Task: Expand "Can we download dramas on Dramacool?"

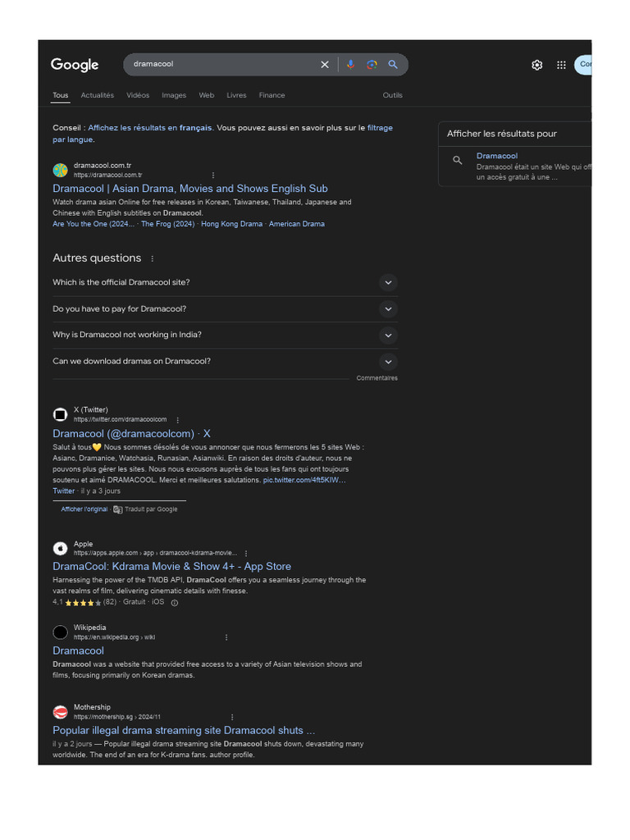Action: (x=389, y=362)
